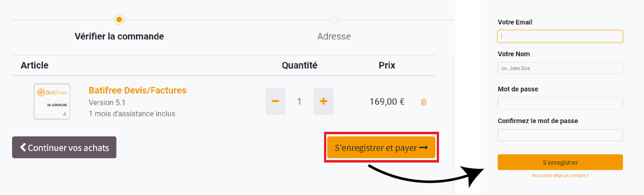Decrease quantity with the minus button
The height and width of the screenshot is (195, 644).
tap(275, 102)
